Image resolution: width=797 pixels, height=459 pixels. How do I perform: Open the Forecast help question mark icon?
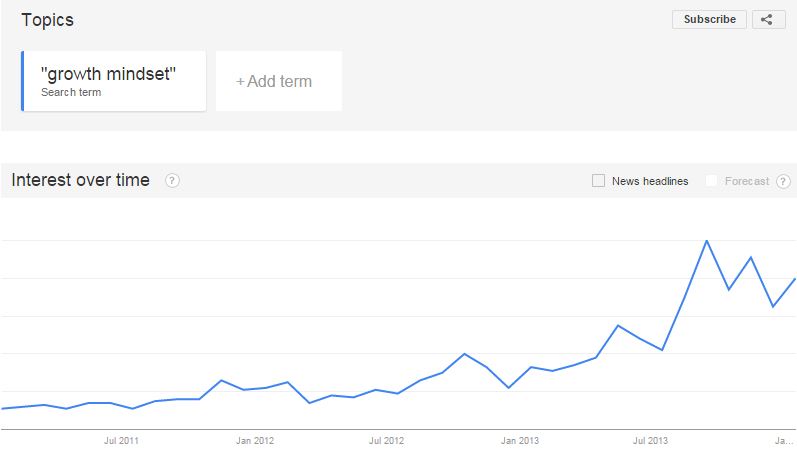coord(783,181)
